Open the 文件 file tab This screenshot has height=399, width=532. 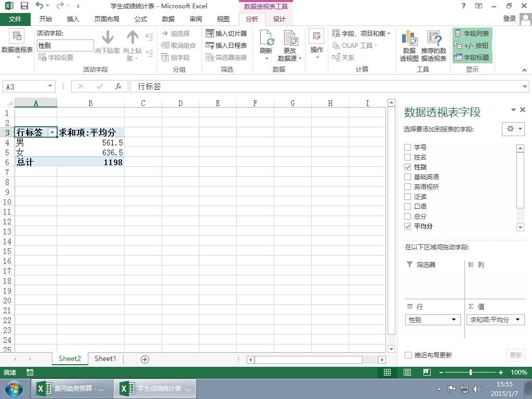(x=15, y=19)
